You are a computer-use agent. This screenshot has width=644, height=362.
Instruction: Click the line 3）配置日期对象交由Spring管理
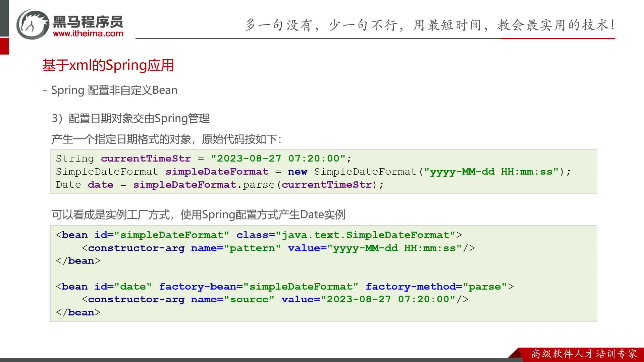click(x=130, y=118)
